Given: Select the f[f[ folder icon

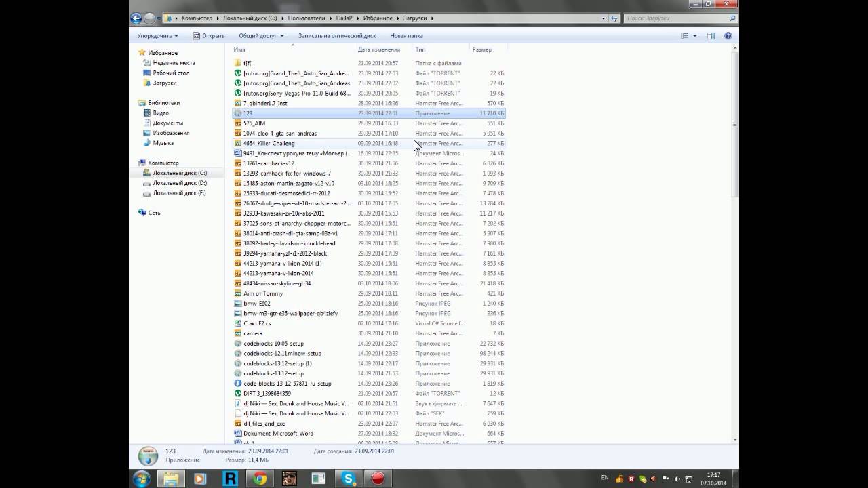Looking at the screenshot, I should pos(238,63).
